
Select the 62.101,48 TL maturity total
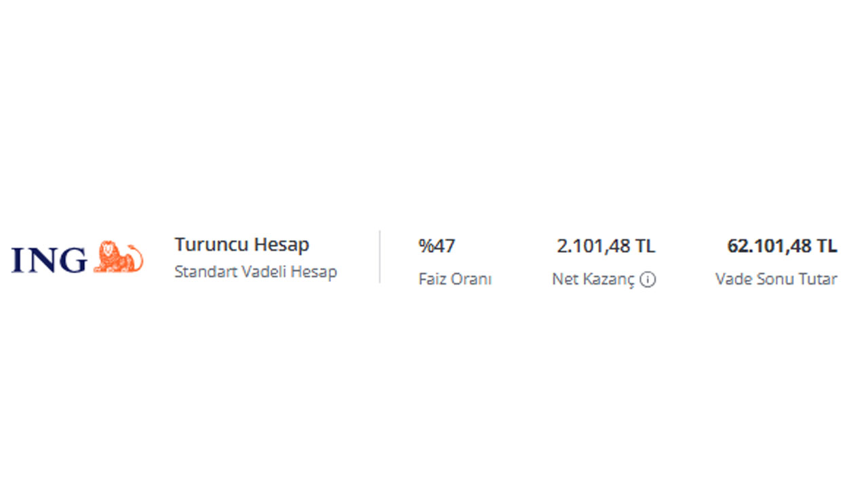pos(782,246)
